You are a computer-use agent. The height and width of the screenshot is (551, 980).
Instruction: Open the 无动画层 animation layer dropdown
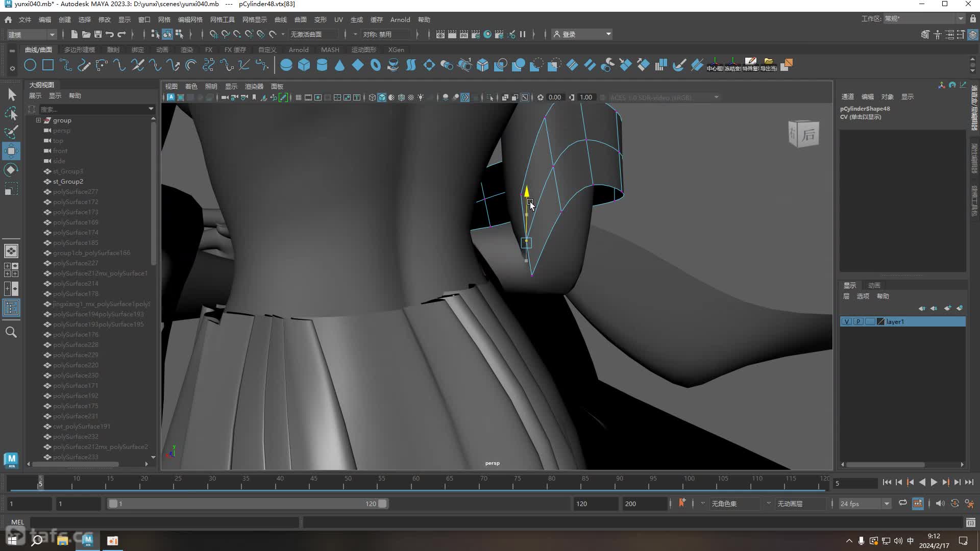click(800, 504)
